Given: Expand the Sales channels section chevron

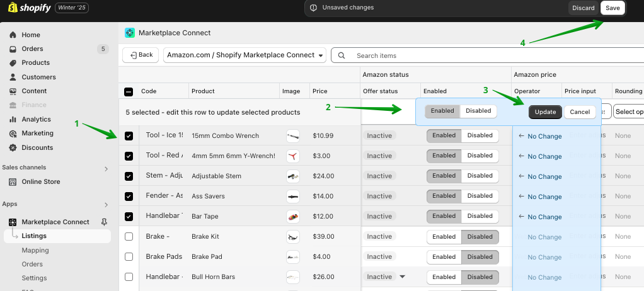Looking at the screenshot, I should coord(106,169).
